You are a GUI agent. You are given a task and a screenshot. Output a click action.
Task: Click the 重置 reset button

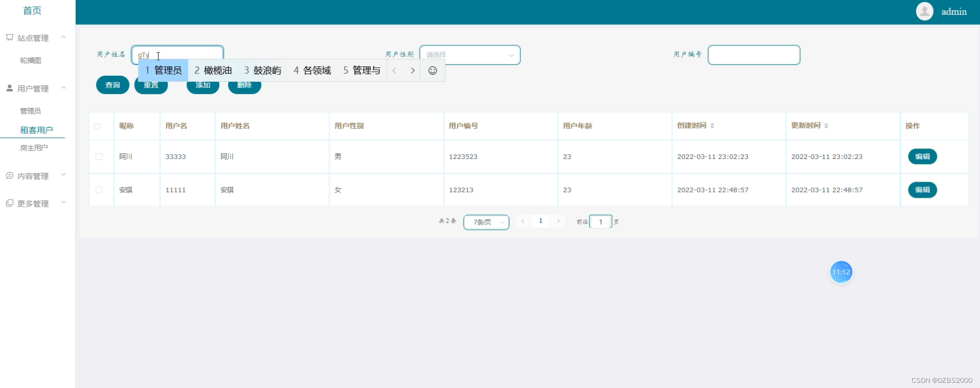tap(151, 85)
